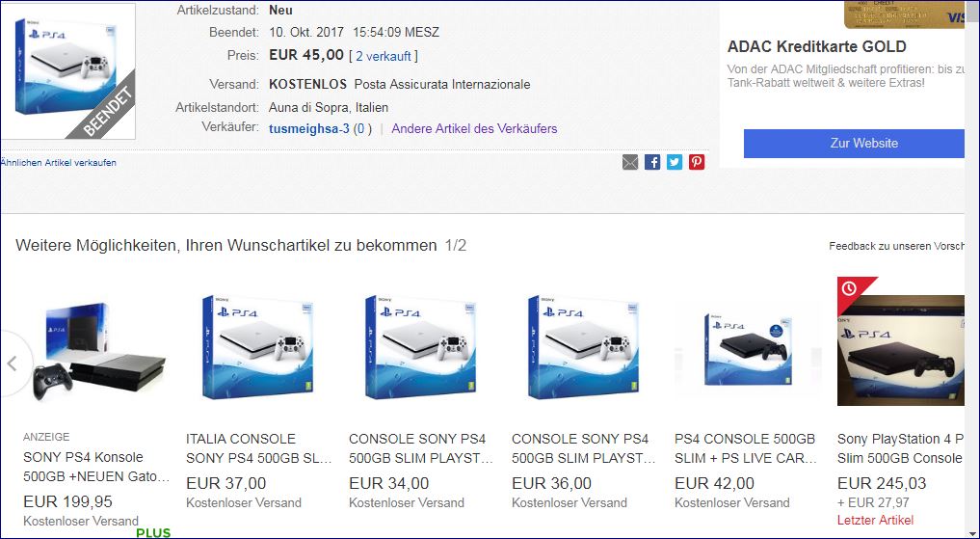980x539 pixels.
Task: Click the red clock badge icon
Action: (849, 288)
